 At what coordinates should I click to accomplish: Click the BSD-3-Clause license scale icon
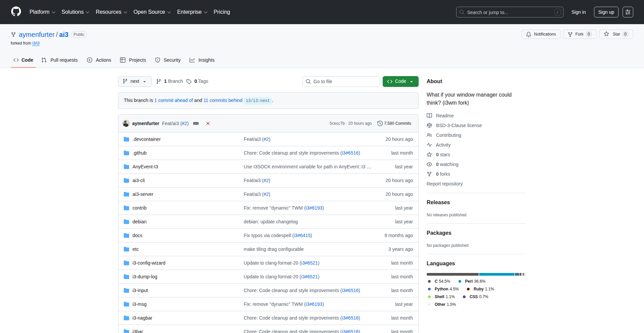429,125
